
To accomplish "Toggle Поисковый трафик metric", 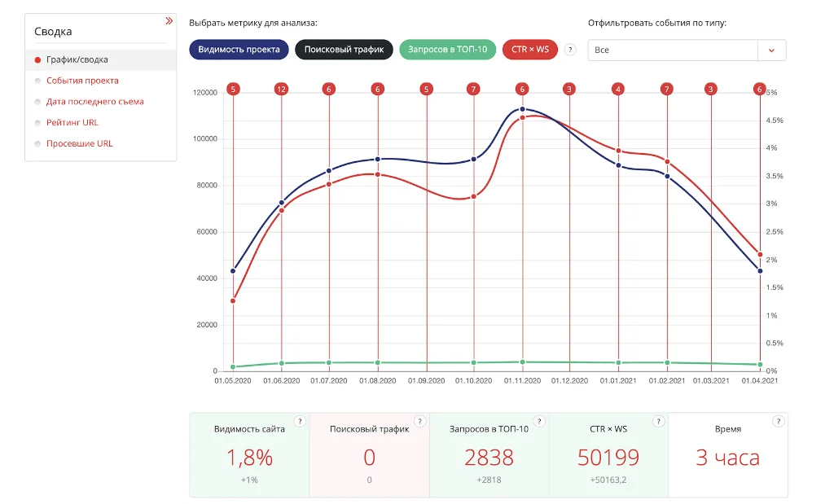I will [344, 50].
